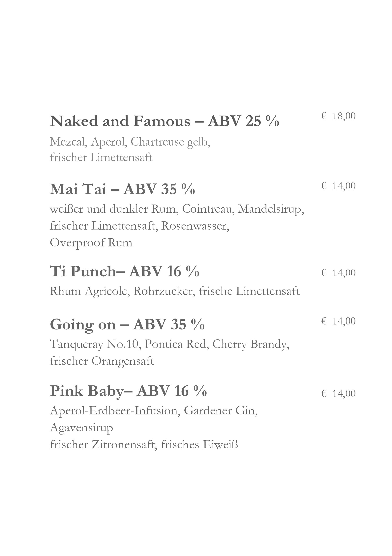Select the Going on – ABV 35 % heading
Image resolution: width=392 pixels, height=556 pixels.
(x=127, y=324)
